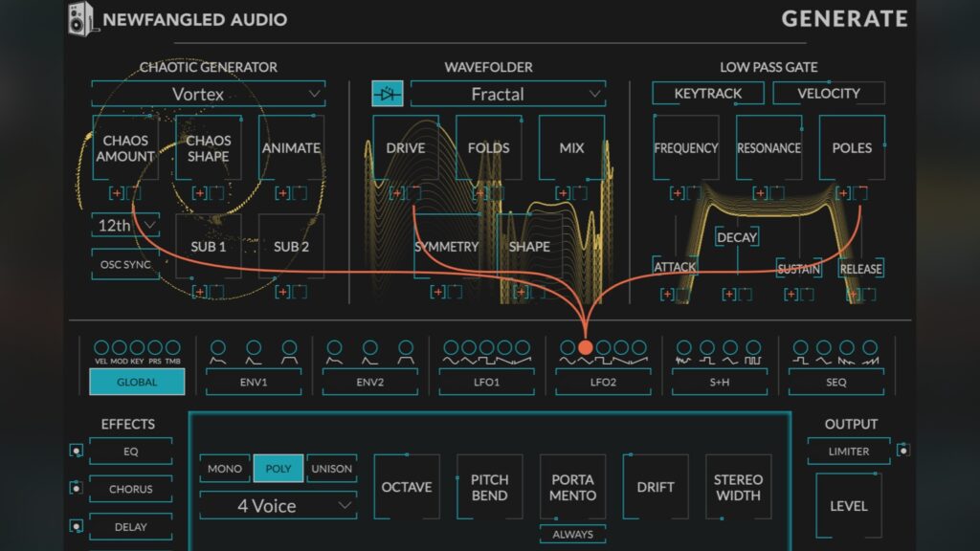Viewport: 980px width, 551px height.
Task: Click the LFO1 sine wave output circle
Action: pos(451,347)
